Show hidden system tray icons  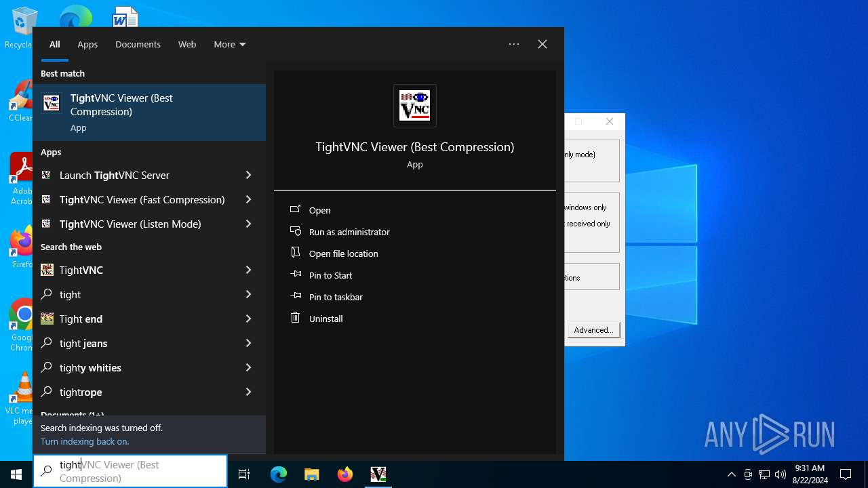(731, 474)
